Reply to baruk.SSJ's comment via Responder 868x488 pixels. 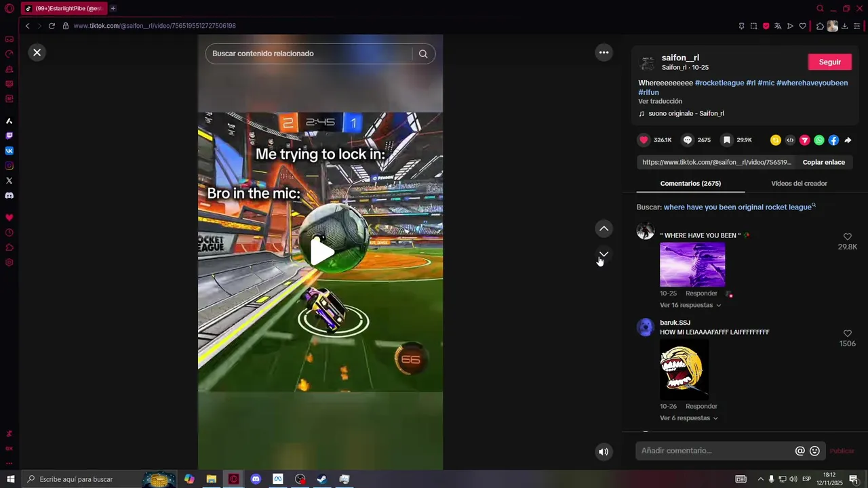701,407
